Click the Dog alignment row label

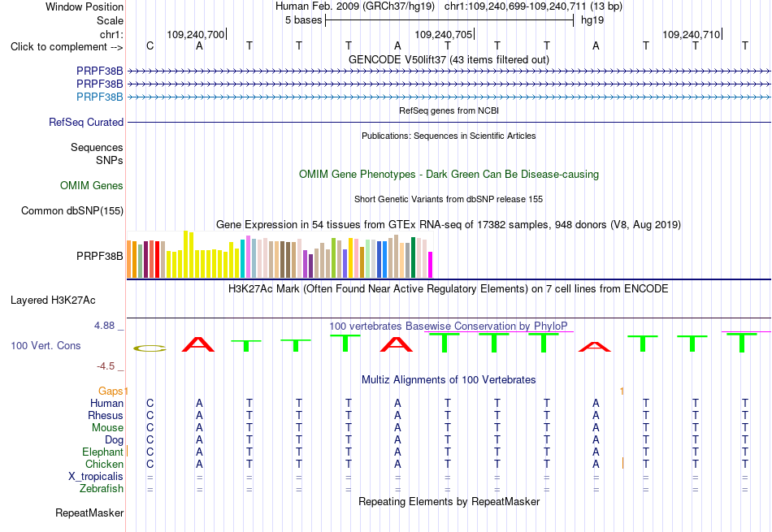pos(114,439)
